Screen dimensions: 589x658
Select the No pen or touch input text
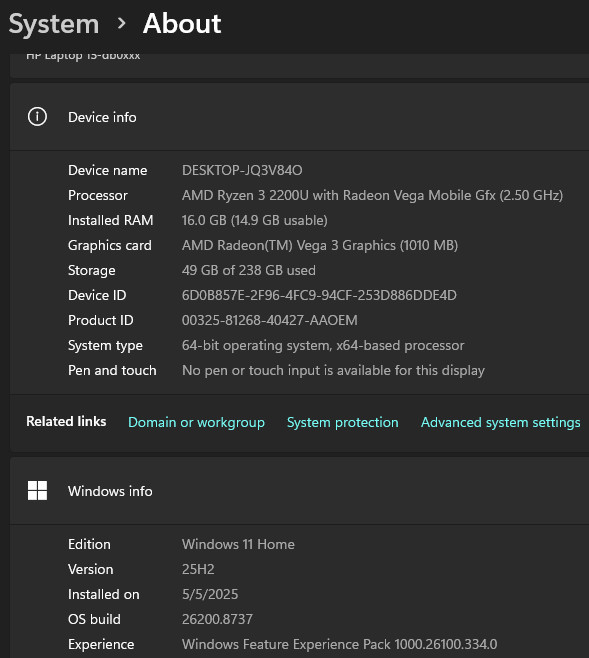(x=333, y=371)
